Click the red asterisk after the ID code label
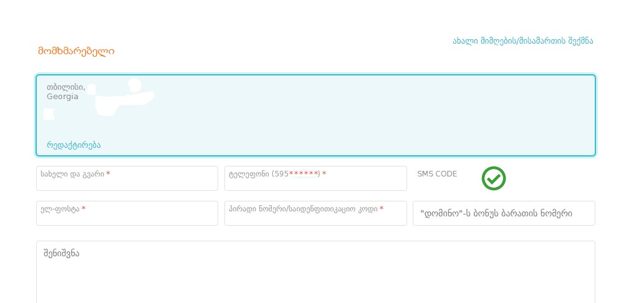Image resolution: width=644 pixels, height=303 pixels. click(382, 209)
